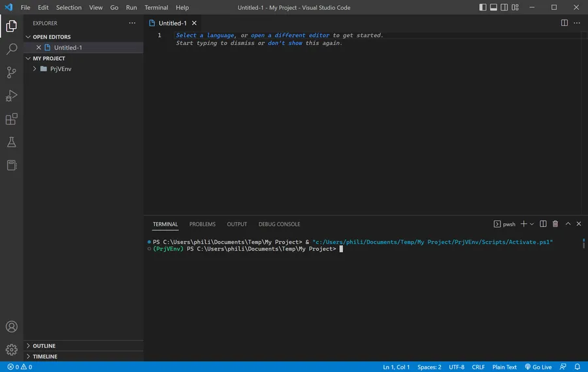
Task: Open the launch profile dropdown arrow
Action: 532,224
